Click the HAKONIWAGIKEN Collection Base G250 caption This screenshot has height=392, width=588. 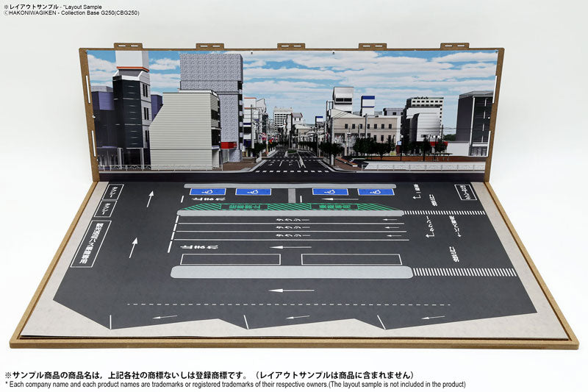tap(70, 13)
